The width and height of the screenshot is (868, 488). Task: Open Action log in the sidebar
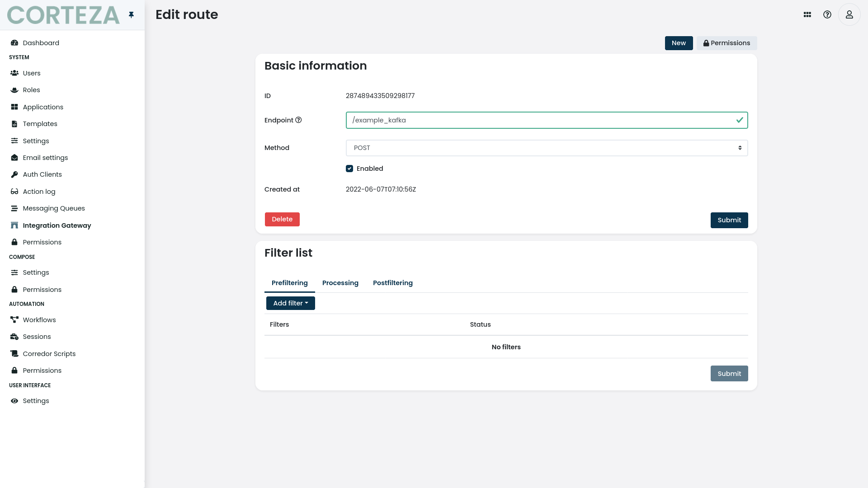(39, 192)
